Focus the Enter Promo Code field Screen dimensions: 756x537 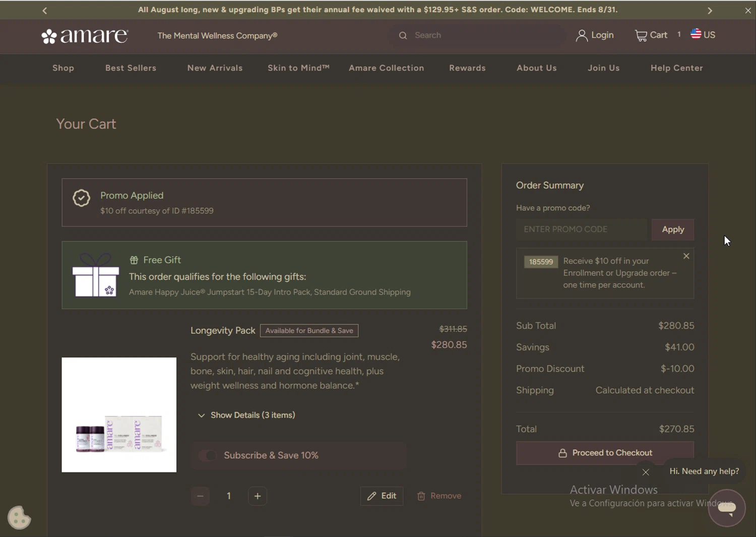coord(582,229)
